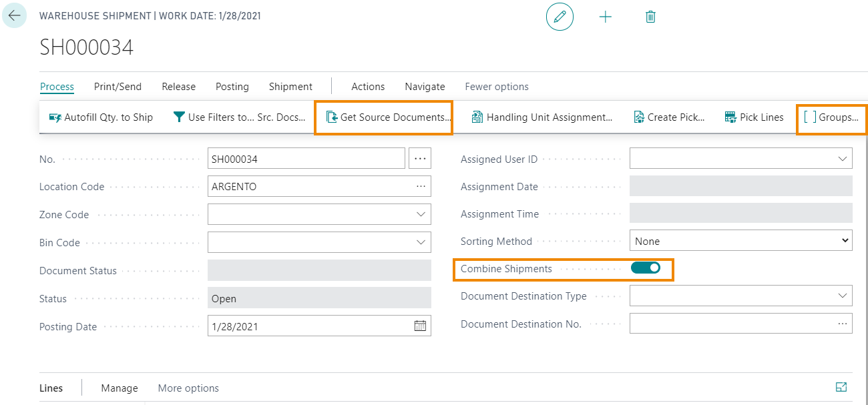Click the pencil edit icon
Screen dimensions: 868x405
click(x=560, y=17)
